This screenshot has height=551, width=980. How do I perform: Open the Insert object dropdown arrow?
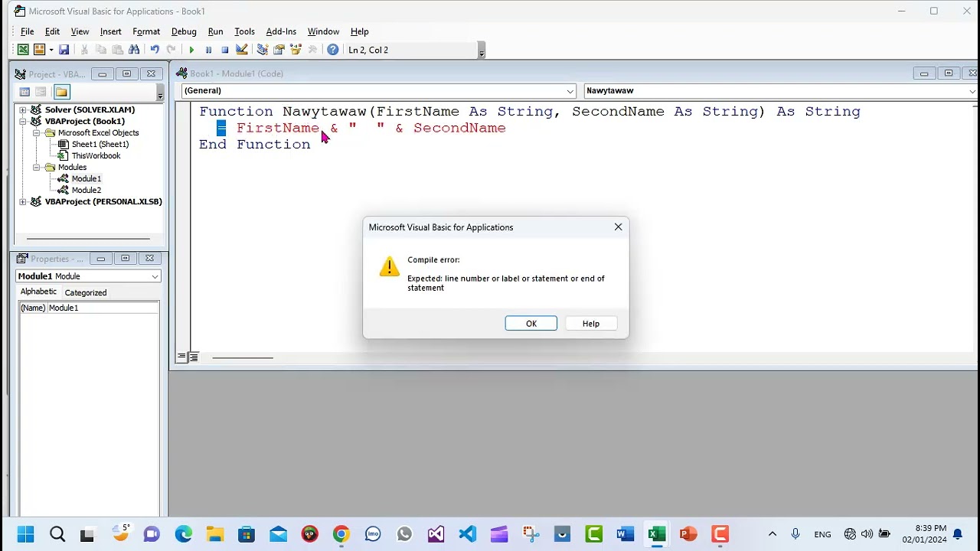(51, 50)
